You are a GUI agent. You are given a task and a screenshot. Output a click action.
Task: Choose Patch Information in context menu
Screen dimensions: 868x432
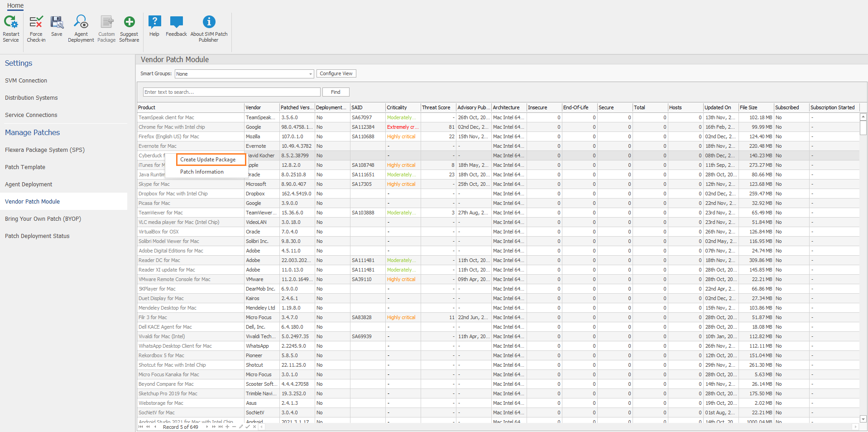[x=202, y=172]
